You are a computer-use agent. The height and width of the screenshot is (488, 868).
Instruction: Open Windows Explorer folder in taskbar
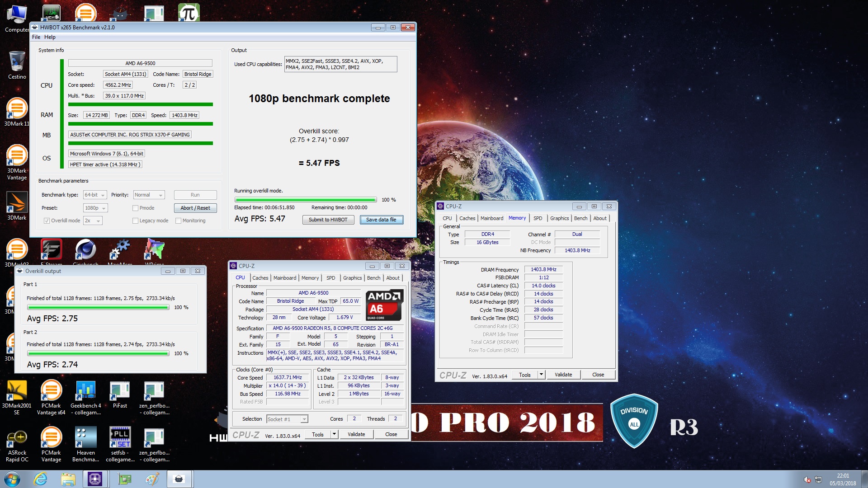pos(68,479)
